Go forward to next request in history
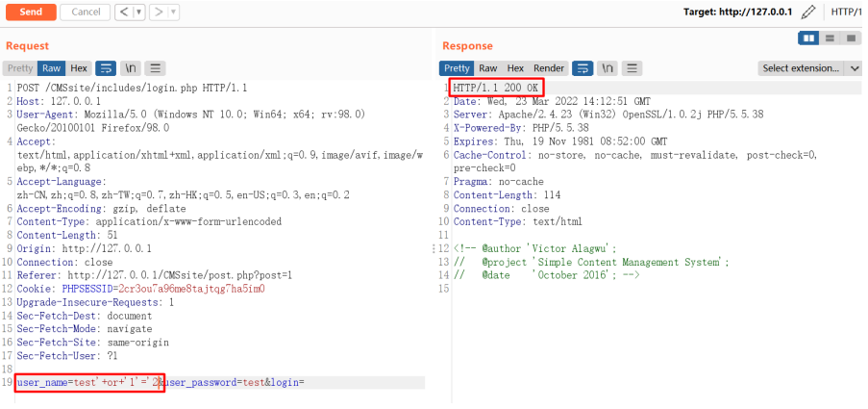 [159, 12]
